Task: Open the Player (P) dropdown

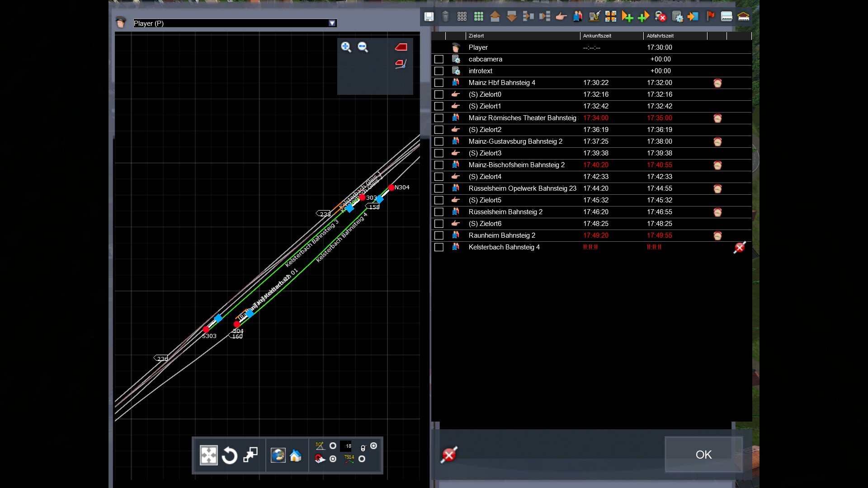Action: pyautogui.click(x=332, y=23)
